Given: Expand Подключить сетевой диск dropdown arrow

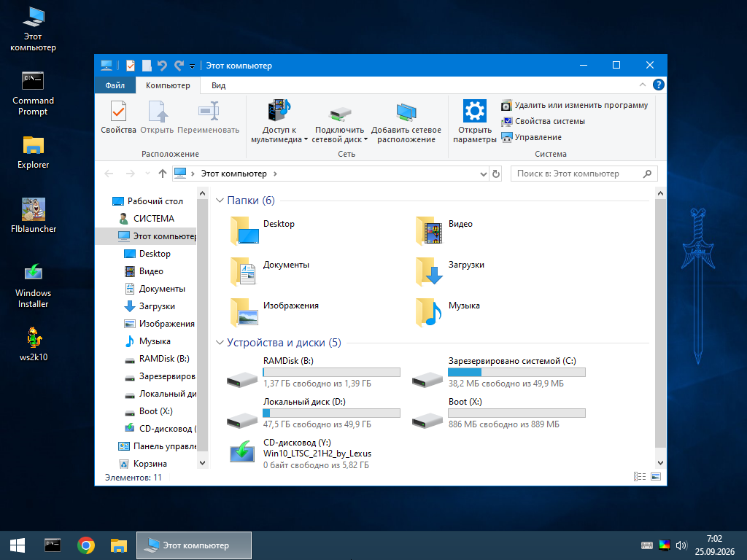Looking at the screenshot, I should click(365, 139).
